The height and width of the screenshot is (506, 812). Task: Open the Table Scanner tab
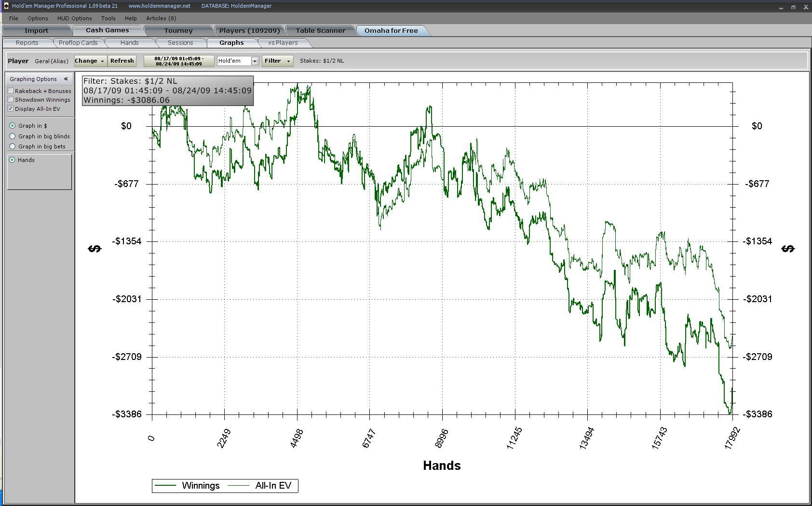(320, 30)
